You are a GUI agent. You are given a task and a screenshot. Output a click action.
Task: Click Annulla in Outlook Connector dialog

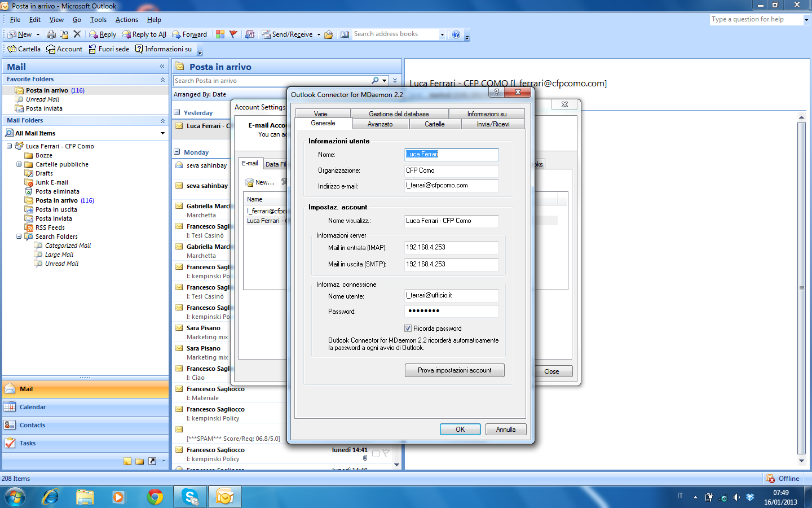(x=506, y=430)
